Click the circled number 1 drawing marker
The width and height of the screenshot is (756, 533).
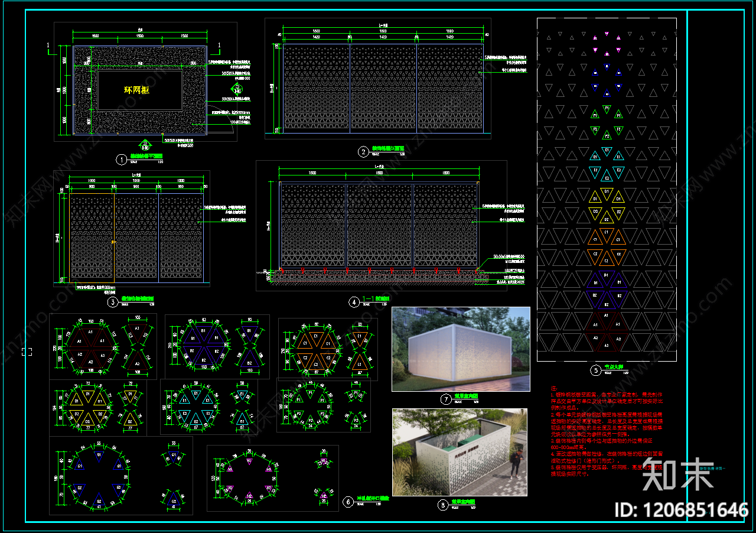pyautogui.click(x=122, y=159)
